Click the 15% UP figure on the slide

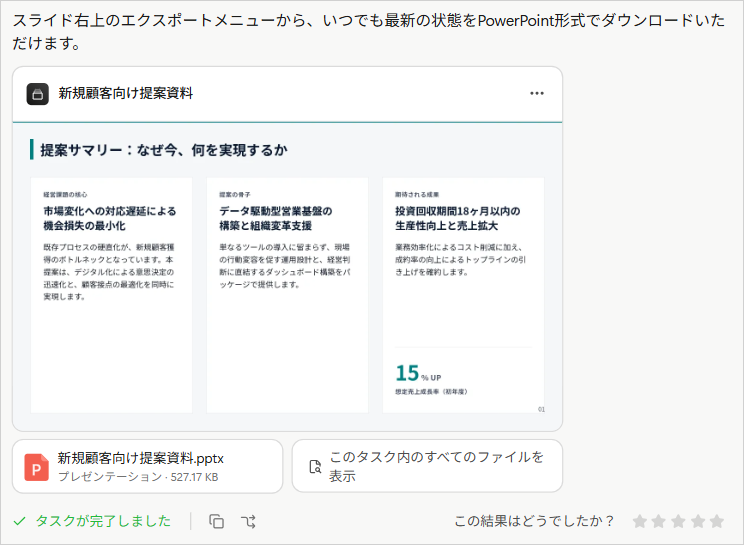(x=418, y=373)
